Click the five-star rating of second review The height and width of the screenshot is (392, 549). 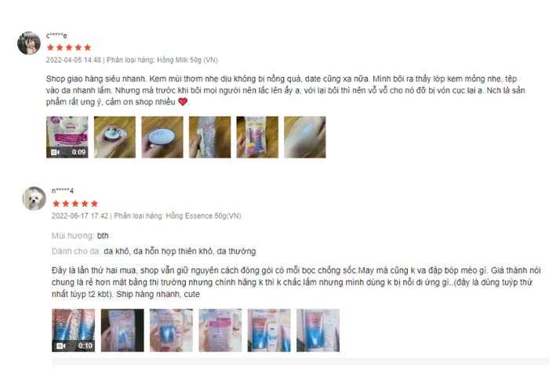pyautogui.click(x=75, y=204)
